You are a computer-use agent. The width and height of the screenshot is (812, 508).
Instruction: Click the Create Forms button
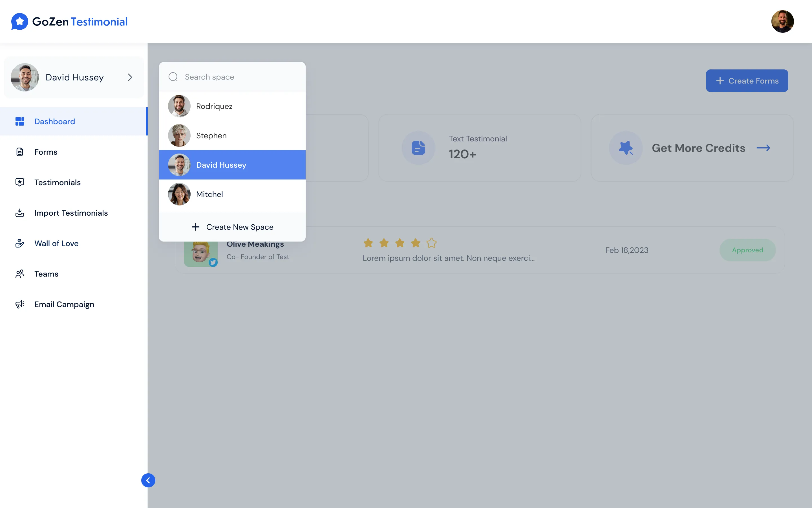tap(747, 81)
